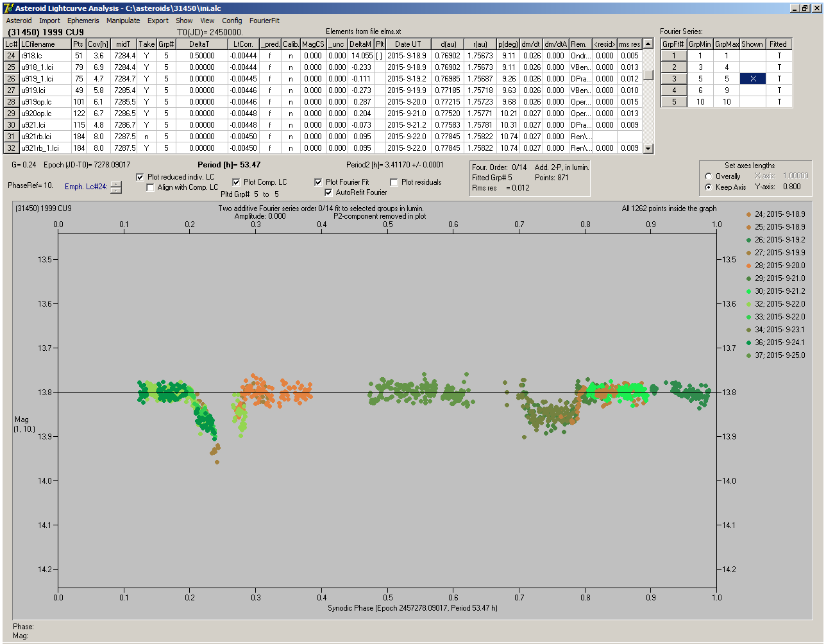Click the LCfilename column header
This screenshot has height=644, width=826.
point(44,44)
